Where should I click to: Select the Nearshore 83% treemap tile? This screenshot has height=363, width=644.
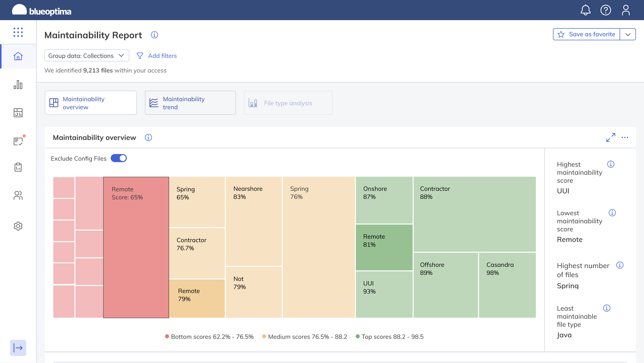pyautogui.click(x=254, y=221)
